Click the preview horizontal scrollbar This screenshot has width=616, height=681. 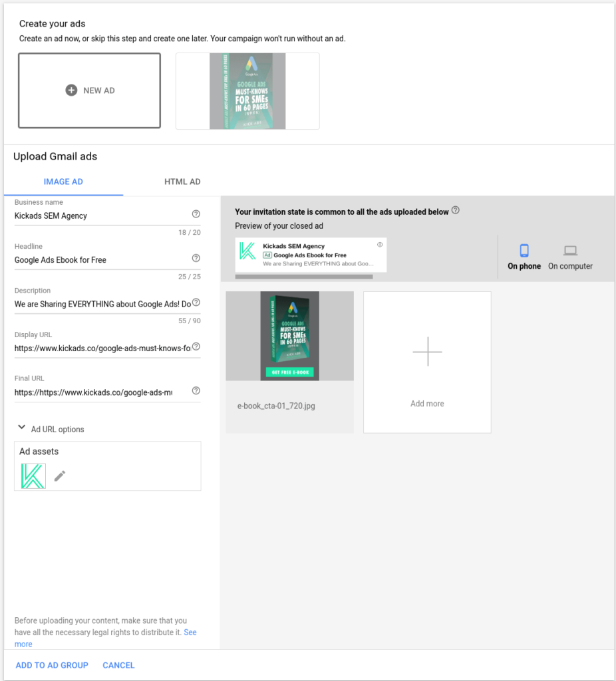coord(303,277)
